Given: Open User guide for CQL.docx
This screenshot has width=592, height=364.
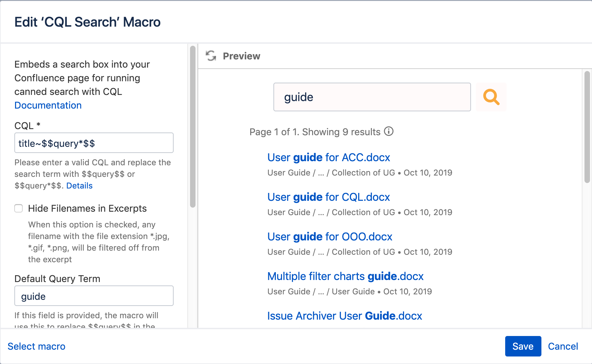Looking at the screenshot, I should [x=328, y=197].
